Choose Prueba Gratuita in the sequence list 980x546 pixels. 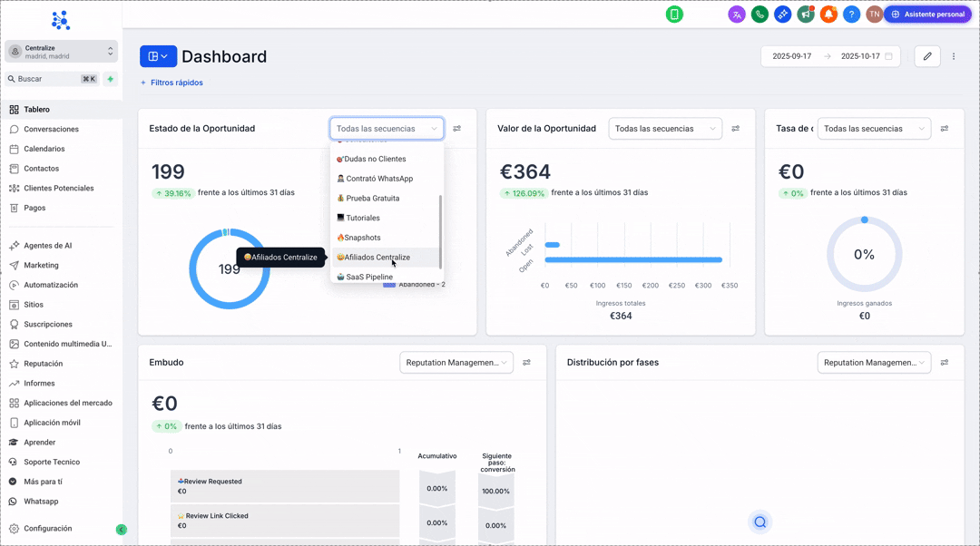click(x=372, y=199)
